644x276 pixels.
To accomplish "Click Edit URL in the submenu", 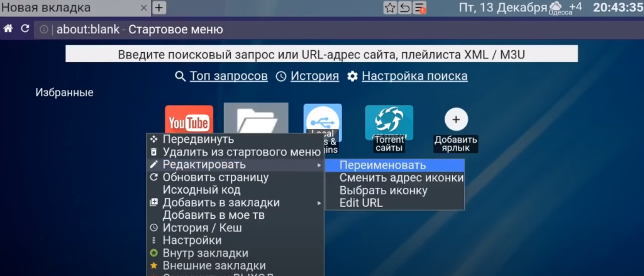I will click(x=361, y=203).
